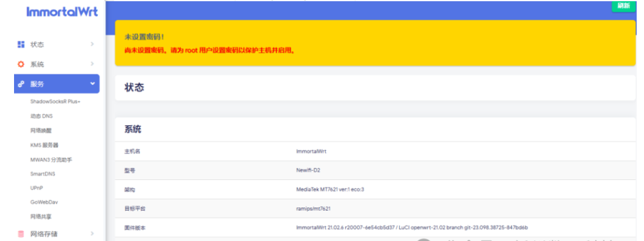The width and height of the screenshot is (644, 241).
Task: Open MWAN3 分流助手 service page
Action: pyautogui.click(x=51, y=159)
